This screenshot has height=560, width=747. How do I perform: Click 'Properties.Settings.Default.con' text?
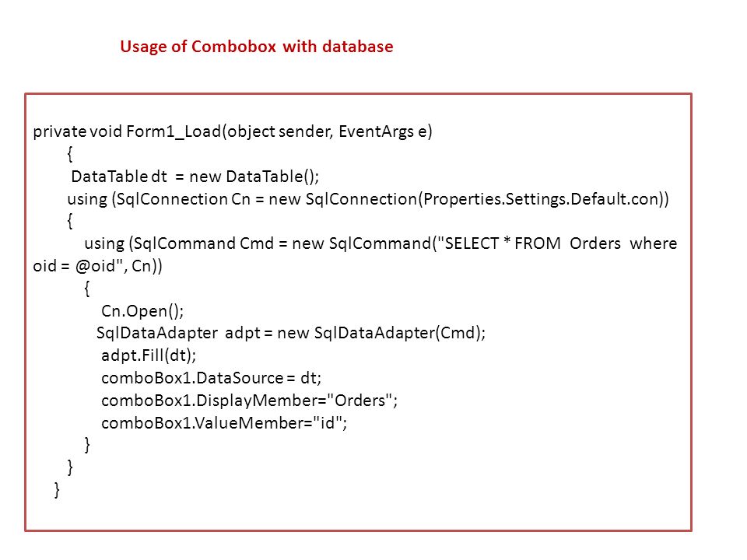point(542,199)
